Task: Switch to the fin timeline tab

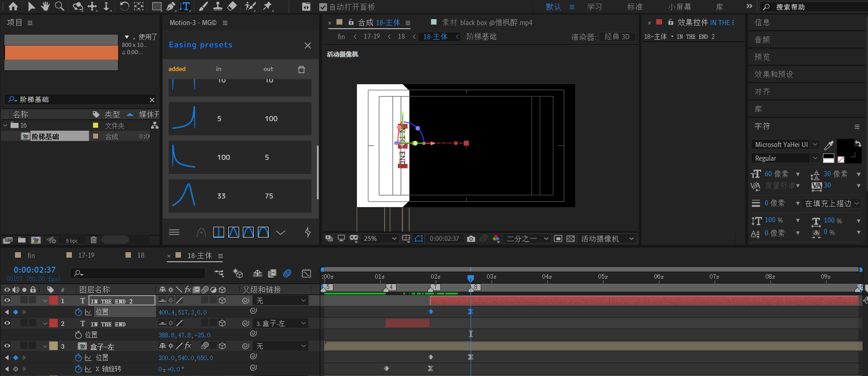Action: pyautogui.click(x=31, y=255)
